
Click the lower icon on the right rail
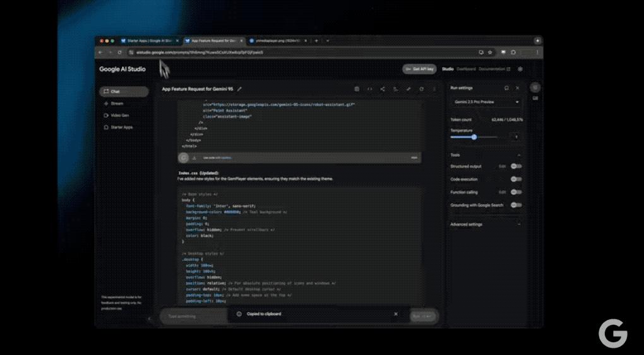535,98
